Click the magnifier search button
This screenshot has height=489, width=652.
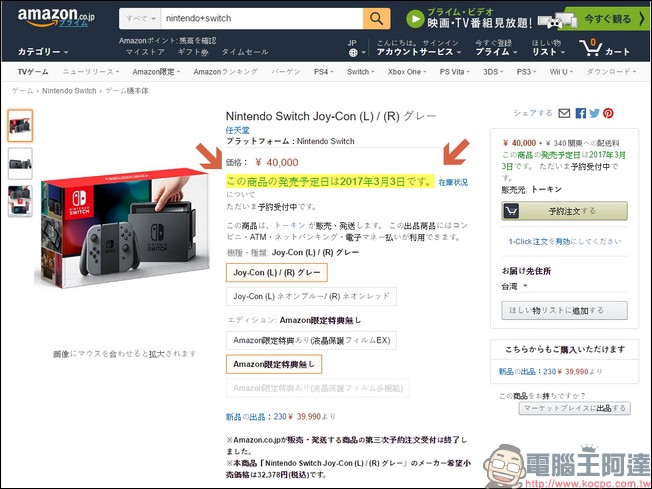click(376, 18)
